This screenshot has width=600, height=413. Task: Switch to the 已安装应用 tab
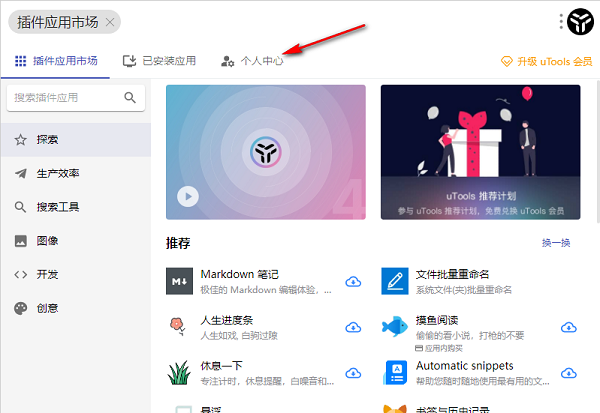[x=159, y=61]
